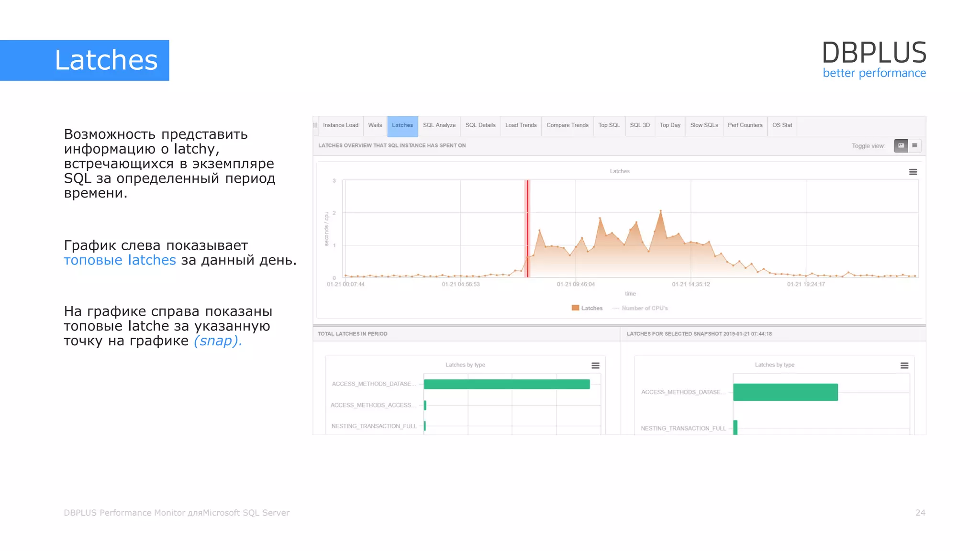The image size is (980, 551).
Task: Toggle Number of CPU's legend series
Action: [x=640, y=308]
